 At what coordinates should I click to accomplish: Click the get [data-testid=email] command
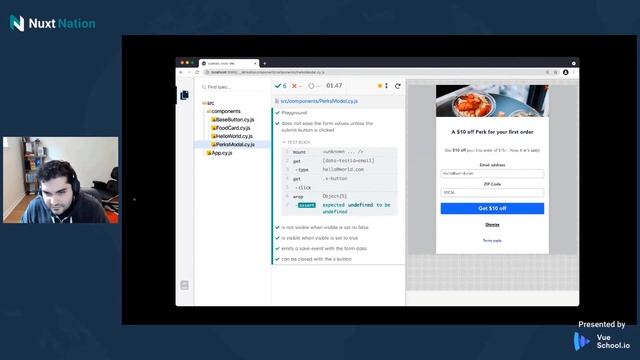click(340, 161)
